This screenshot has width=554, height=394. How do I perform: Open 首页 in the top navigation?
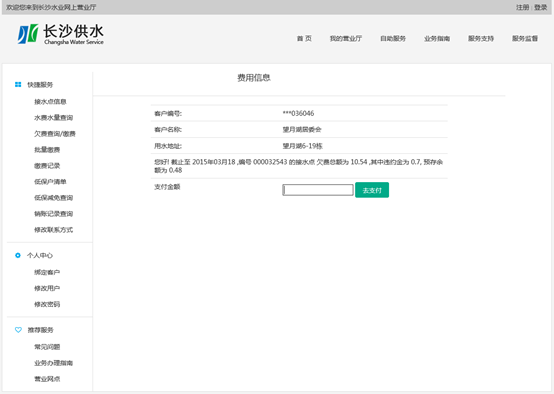coord(304,38)
